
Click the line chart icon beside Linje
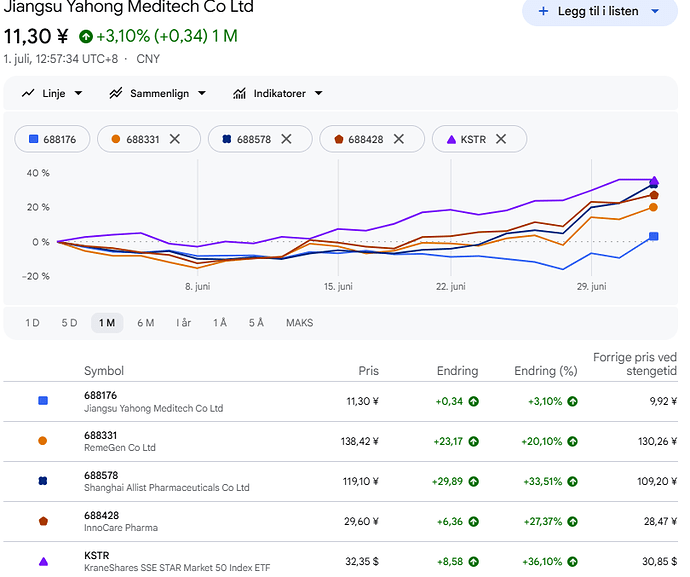28,93
